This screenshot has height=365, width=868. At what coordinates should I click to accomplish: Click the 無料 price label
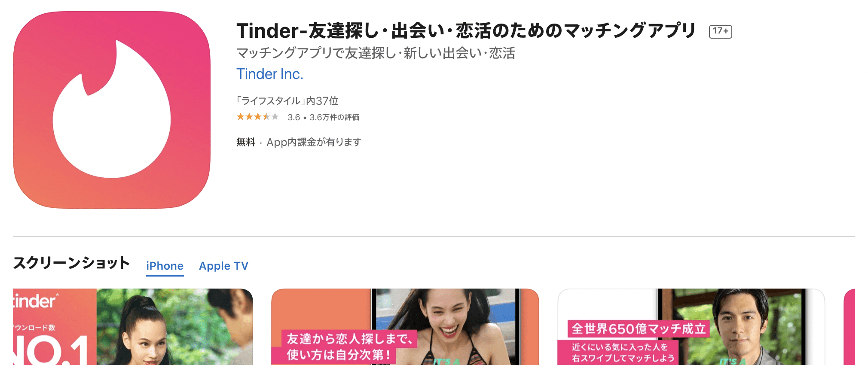(246, 142)
